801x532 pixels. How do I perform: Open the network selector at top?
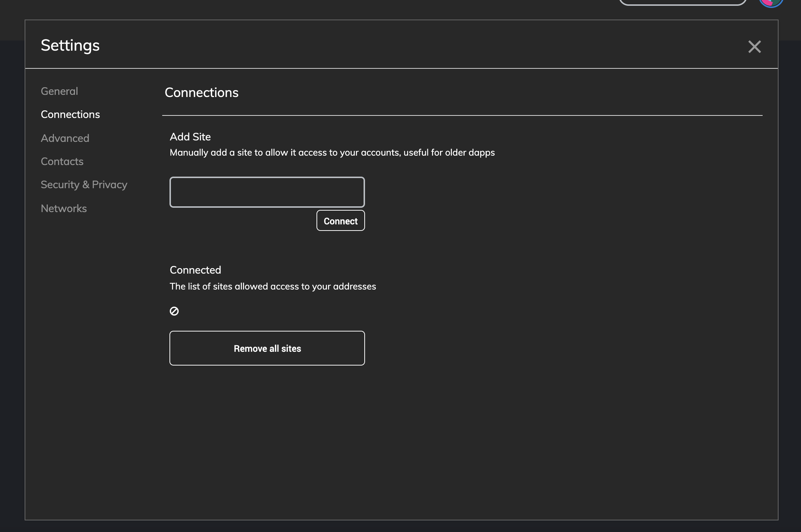pos(683,2)
